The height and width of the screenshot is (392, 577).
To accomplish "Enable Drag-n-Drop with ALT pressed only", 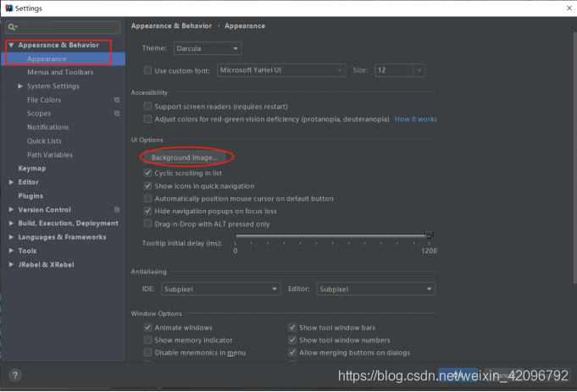I will [147, 224].
